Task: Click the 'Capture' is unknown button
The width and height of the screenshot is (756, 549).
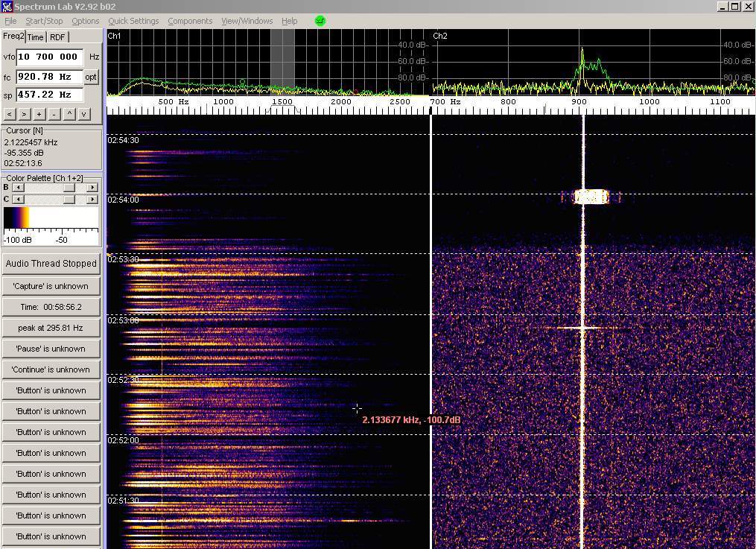Action: tap(51, 286)
